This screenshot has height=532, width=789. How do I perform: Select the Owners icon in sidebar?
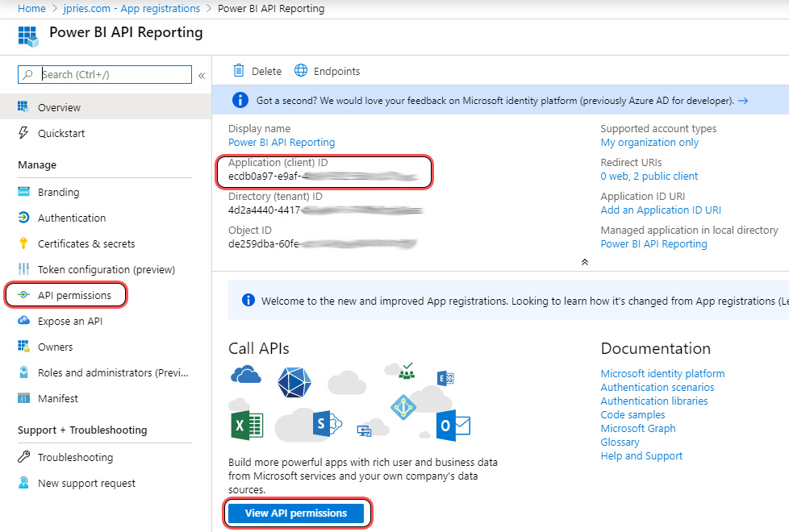[23, 347]
